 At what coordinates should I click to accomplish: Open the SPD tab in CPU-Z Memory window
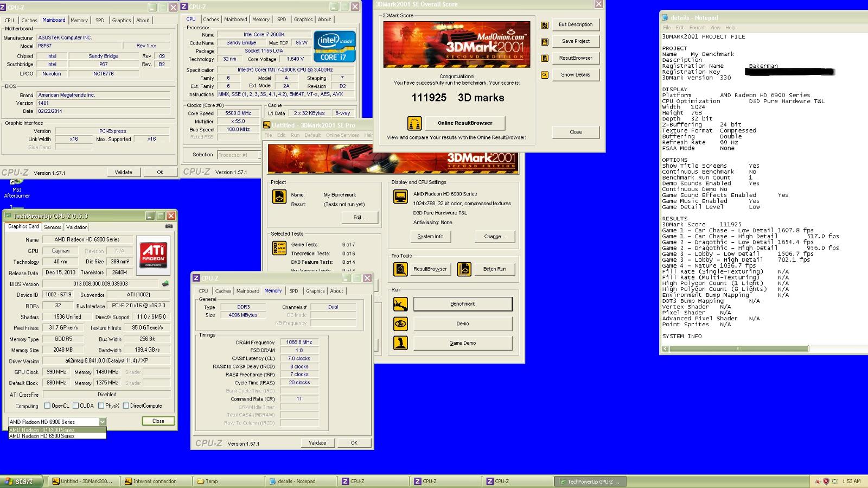(x=293, y=291)
